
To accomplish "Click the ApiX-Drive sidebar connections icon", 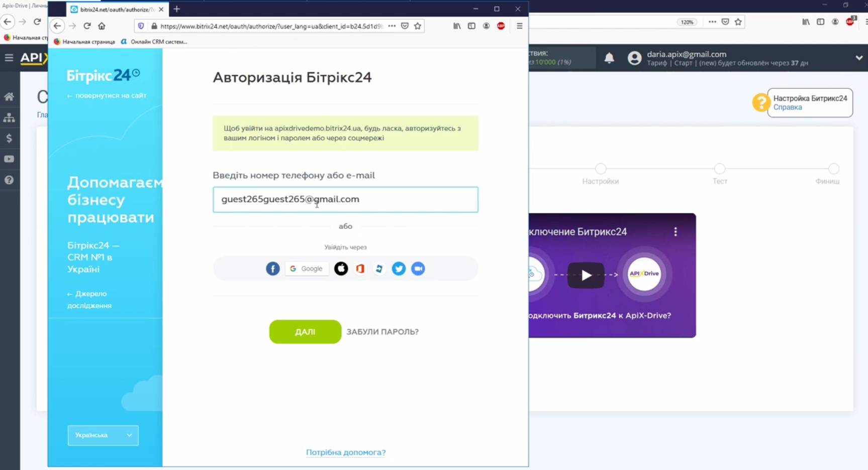I will click(9, 117).
